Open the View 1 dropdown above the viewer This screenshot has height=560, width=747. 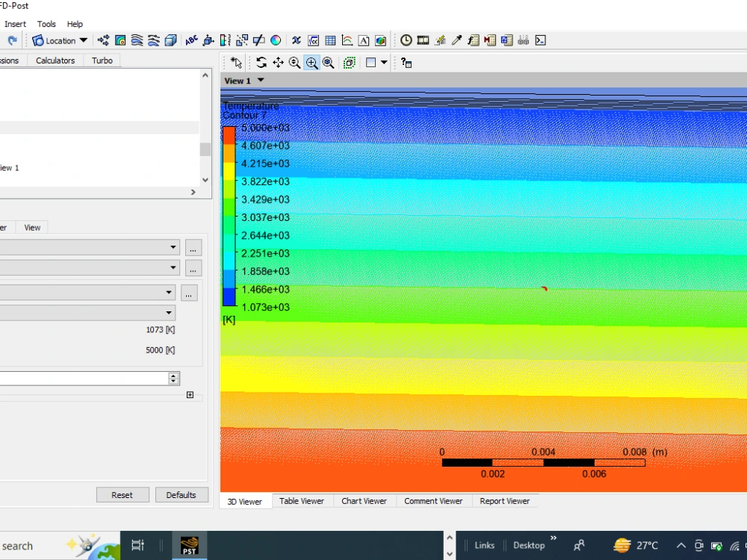(x=260, y=80)
